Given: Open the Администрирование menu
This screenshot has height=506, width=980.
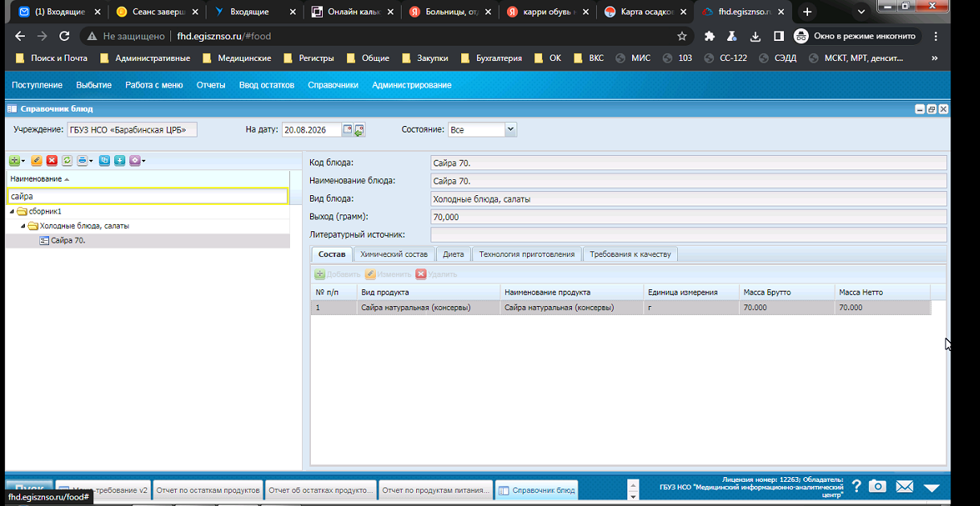Looking at the screenshot, I should (x=411, y=85).
